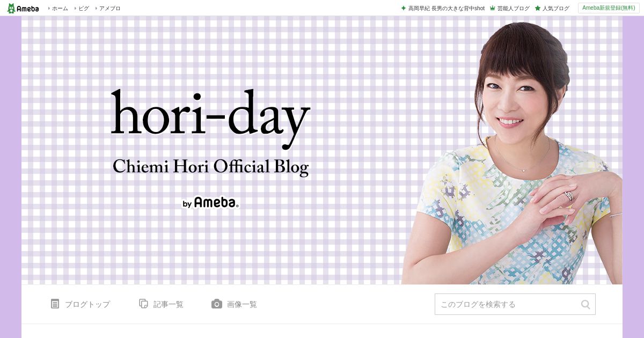644x338 pixels.
Task: Click the search magnifier icon
Action: pyautogui.click(x=586, y=304)
